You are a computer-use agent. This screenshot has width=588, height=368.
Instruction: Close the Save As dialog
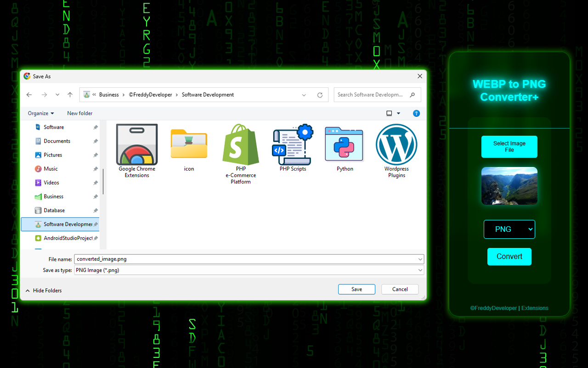click(420, 76)
